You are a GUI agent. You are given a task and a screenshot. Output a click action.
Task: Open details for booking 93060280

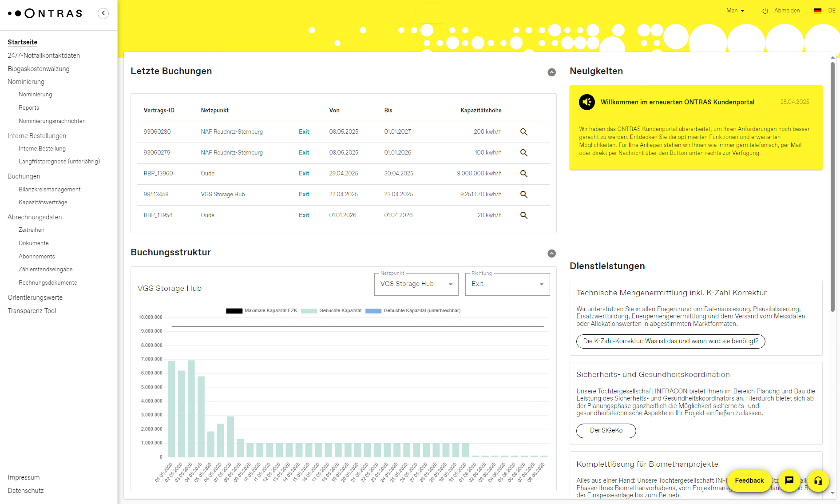coord(524,132)
